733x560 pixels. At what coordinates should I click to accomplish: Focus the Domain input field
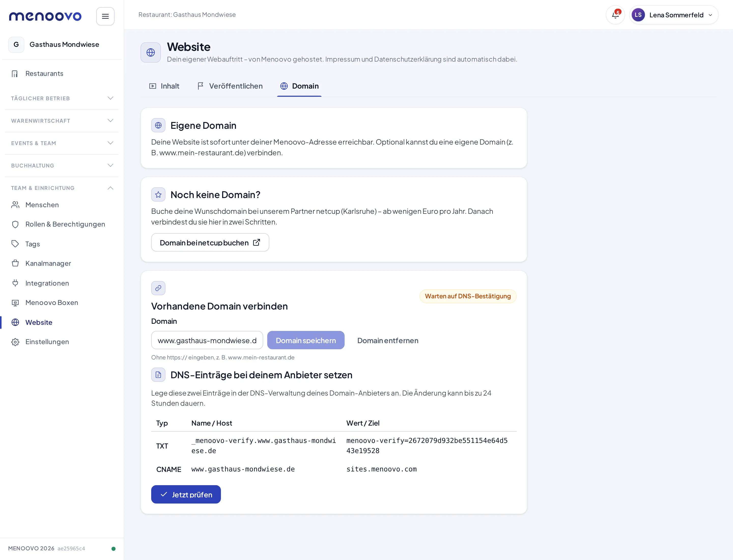(x=207, y=340)
